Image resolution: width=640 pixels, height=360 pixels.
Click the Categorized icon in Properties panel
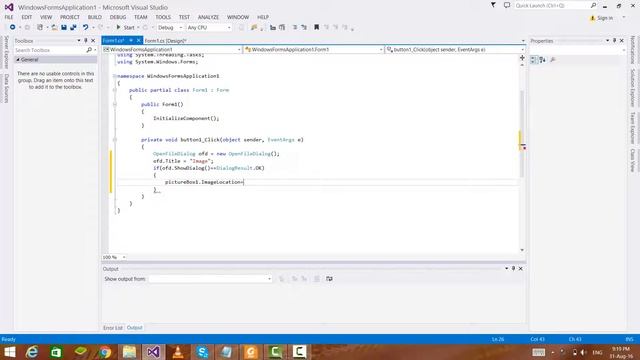click(534, 60)
